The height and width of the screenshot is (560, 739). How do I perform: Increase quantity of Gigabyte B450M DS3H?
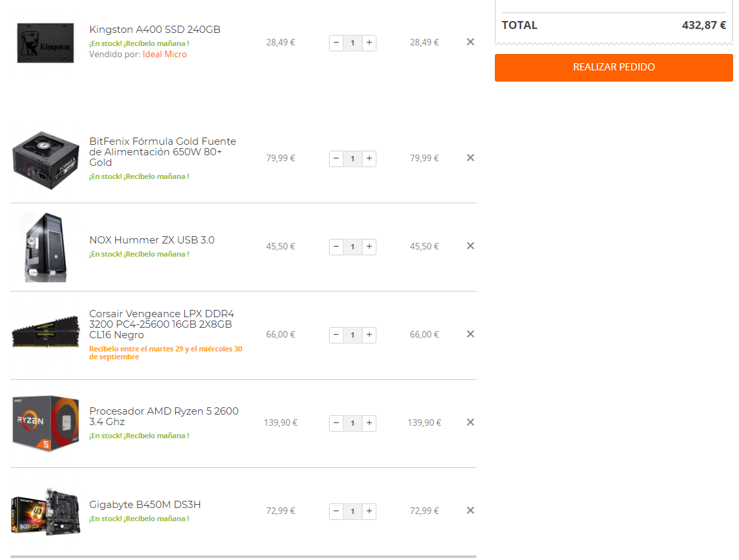[369, 511]
